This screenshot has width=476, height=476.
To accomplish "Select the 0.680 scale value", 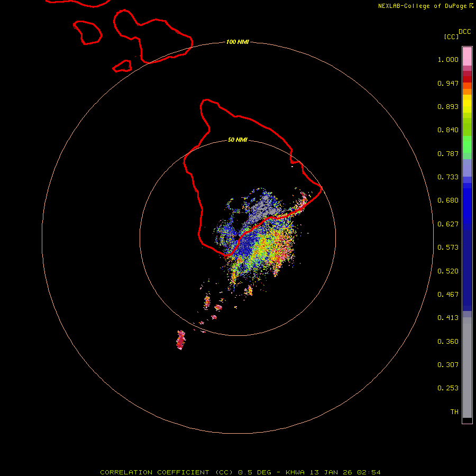I will point(448,200).
